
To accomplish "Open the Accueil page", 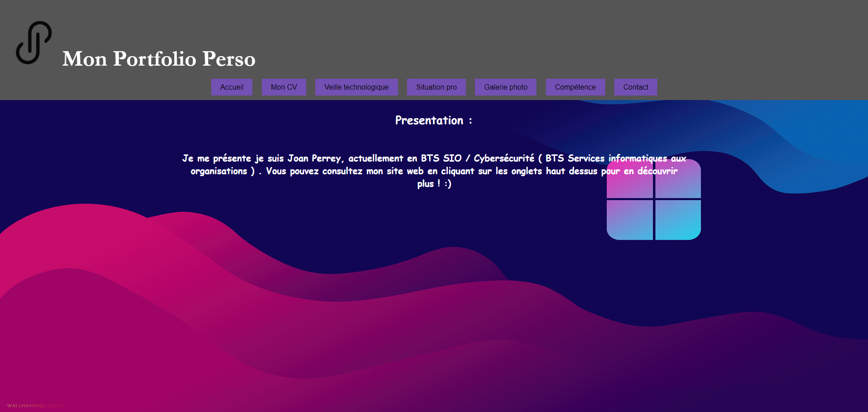I will (232, 87).
